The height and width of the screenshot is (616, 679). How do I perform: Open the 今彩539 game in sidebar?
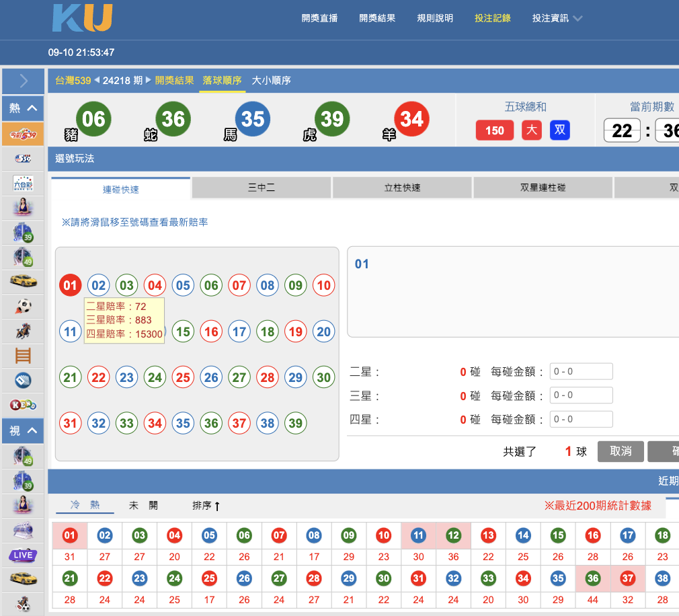tap(23, 134)
